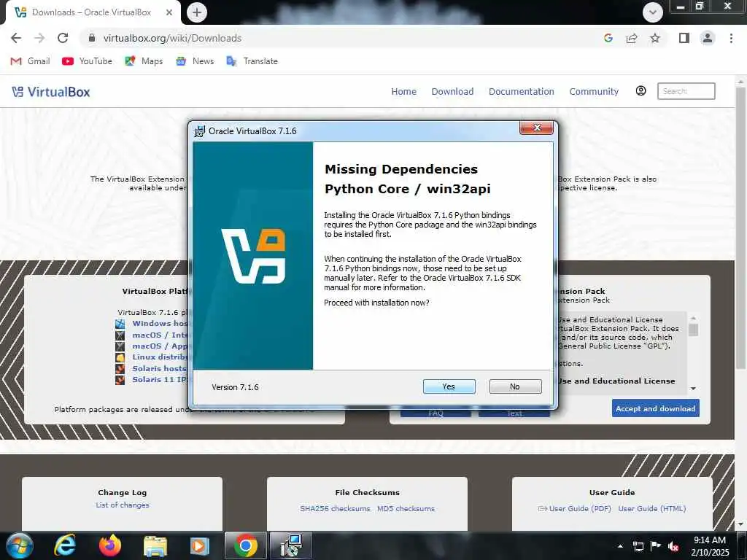The height and width of the screenshot is (560, 747).
Task: Click the license text box scroll-down arrow
Action: (693, 389)
